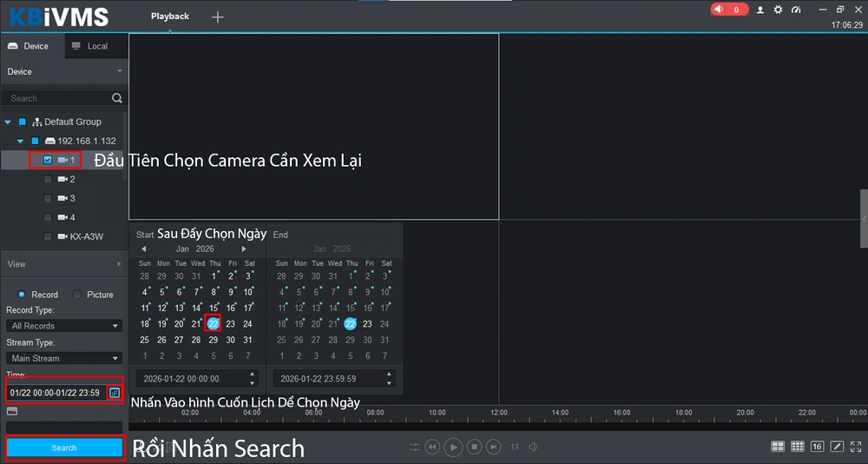
Task: Select day 15 in Start calendar
Action: click(x=214, y=308)
